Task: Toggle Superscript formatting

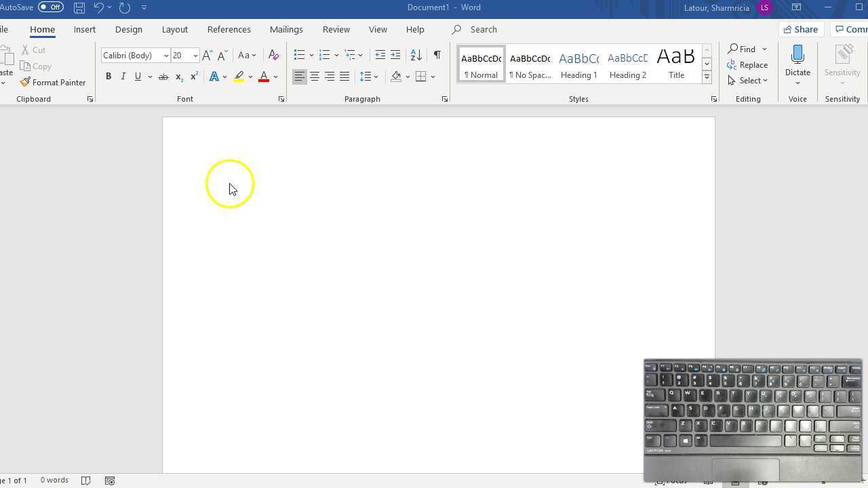Action: point(194,77)
